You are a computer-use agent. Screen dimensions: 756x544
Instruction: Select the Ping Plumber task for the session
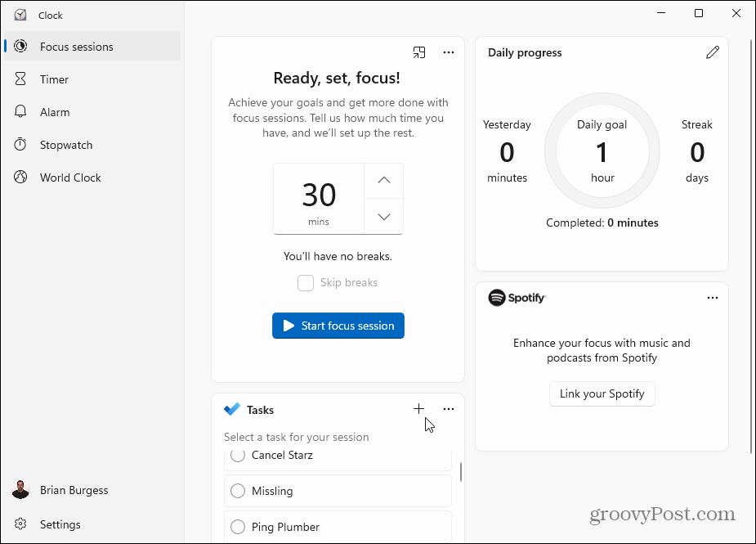click(237, 527)
